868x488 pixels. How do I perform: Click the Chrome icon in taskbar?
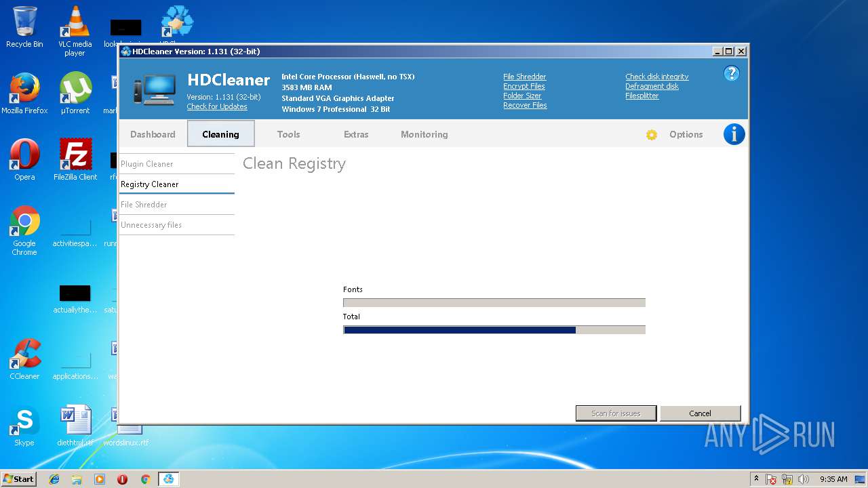point(145,479)
